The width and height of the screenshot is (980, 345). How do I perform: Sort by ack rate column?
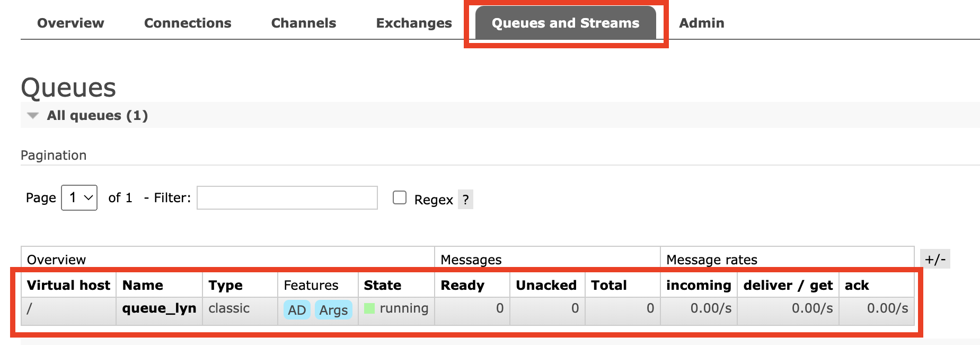pyautogui.click(x=857, y=285)
